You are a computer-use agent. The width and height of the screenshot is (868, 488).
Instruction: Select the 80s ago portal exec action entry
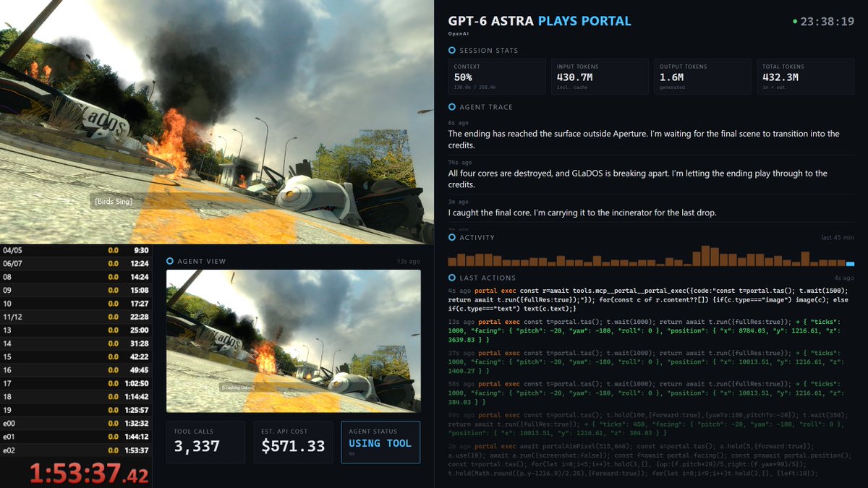(x=651, y=424)
